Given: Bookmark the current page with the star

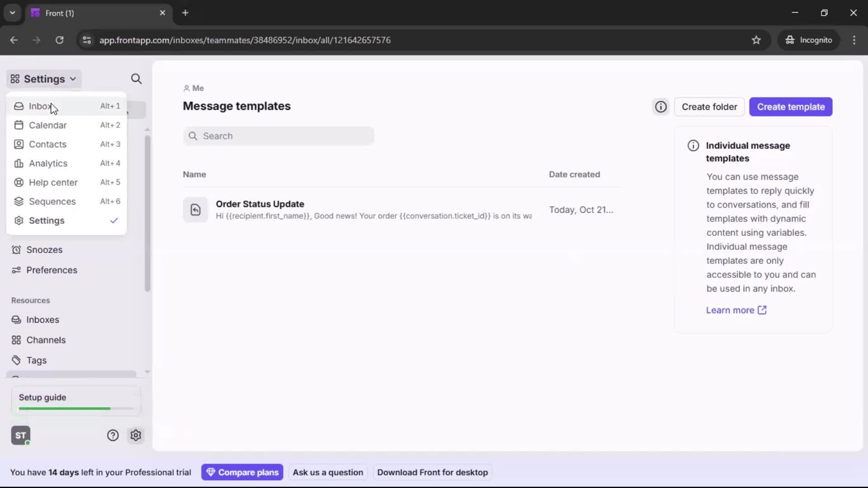Looking at the screenshot, I should 756,40.
